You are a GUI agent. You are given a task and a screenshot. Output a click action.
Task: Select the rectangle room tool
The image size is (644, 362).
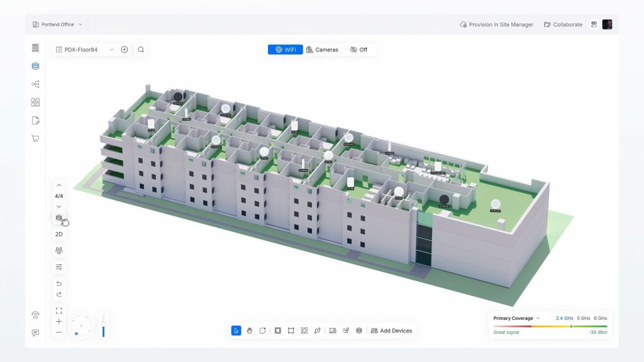pyautogui.click(x=291, y=331)
